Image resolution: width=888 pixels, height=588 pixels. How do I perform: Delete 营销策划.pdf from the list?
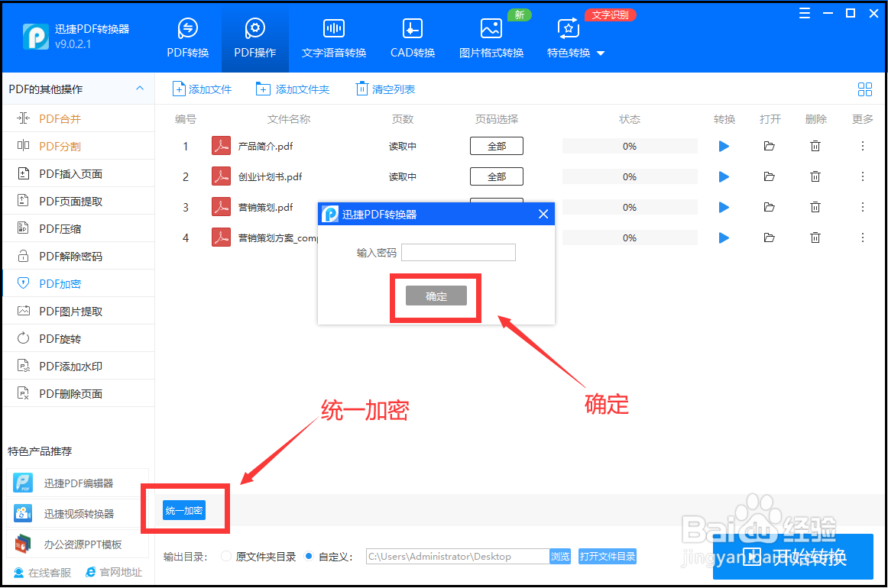[x=815, y=207]
